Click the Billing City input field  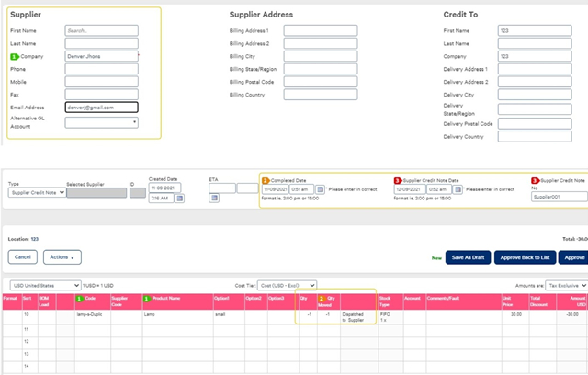click(x=320, y=55)
